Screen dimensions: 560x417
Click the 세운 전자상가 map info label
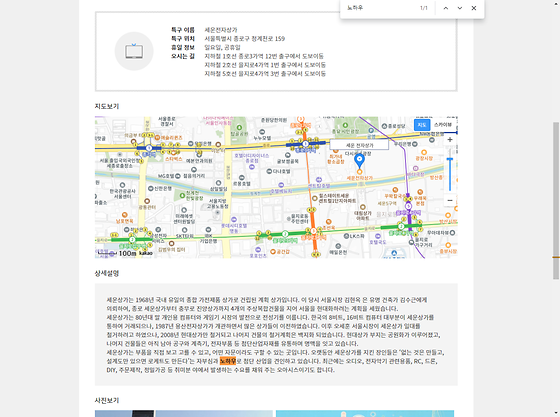(x=359, y=145)
